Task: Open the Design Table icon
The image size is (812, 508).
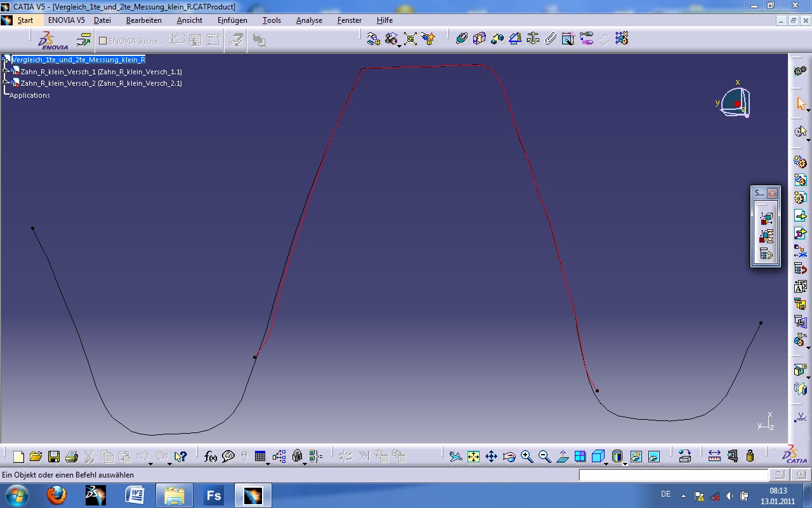Action: [x=259, y=456]
